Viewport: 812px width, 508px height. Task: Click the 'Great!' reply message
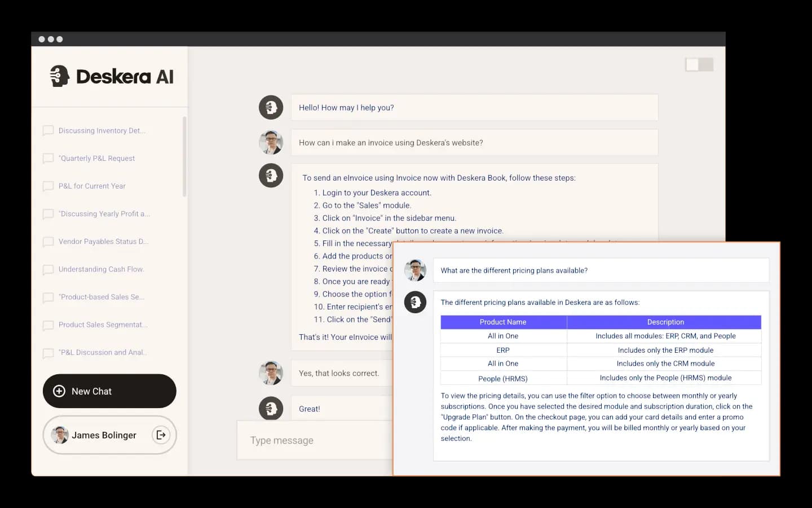coord(342,409)
